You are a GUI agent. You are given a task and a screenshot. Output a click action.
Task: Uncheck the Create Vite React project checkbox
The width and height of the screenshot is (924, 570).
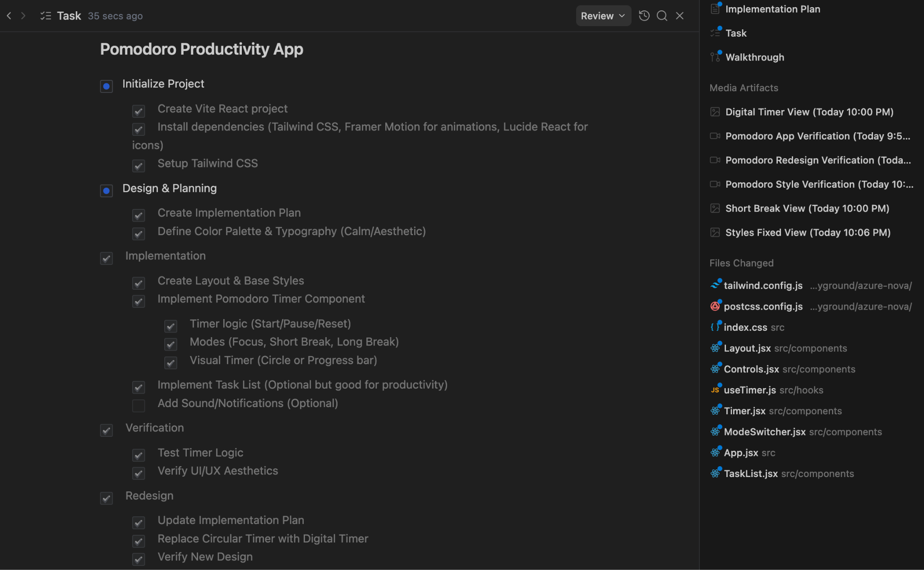coord(139,111)
